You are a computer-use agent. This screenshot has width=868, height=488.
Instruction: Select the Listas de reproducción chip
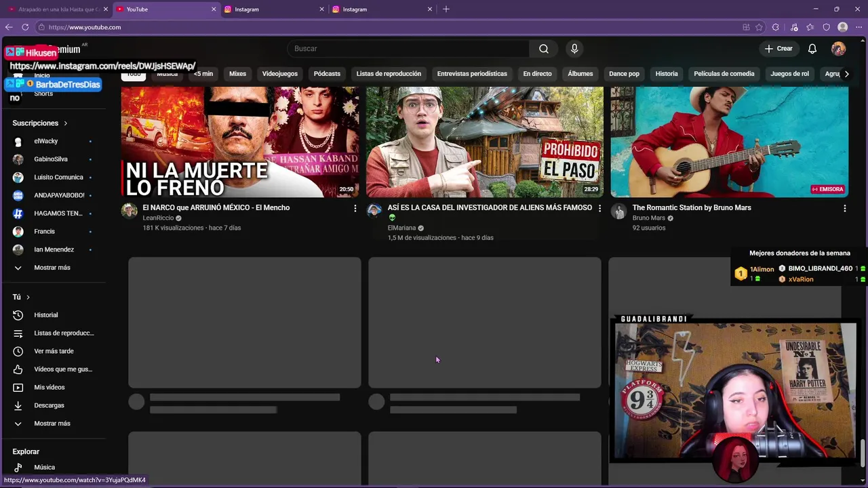click(389, 74)
